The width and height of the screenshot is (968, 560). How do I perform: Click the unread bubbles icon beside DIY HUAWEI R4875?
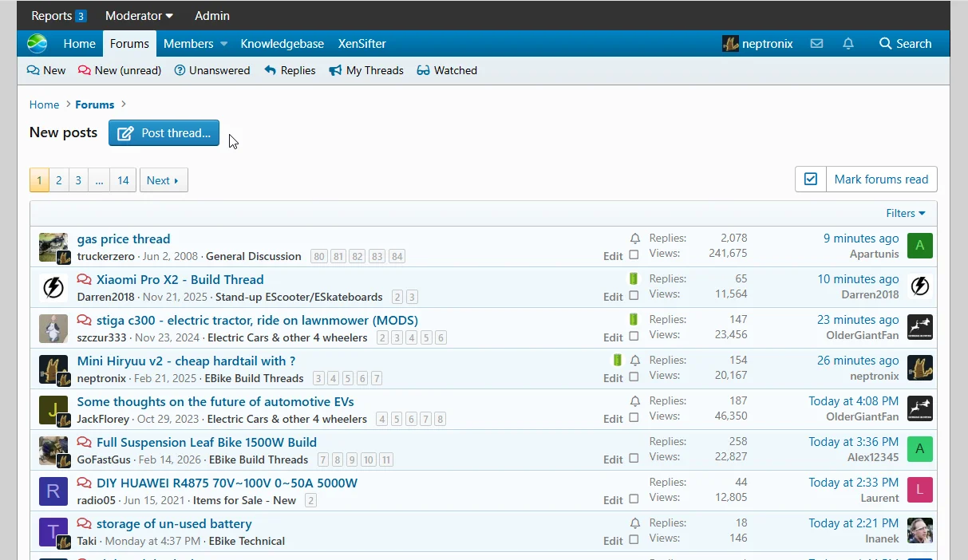pyautogui.click(x=84, y=483)
